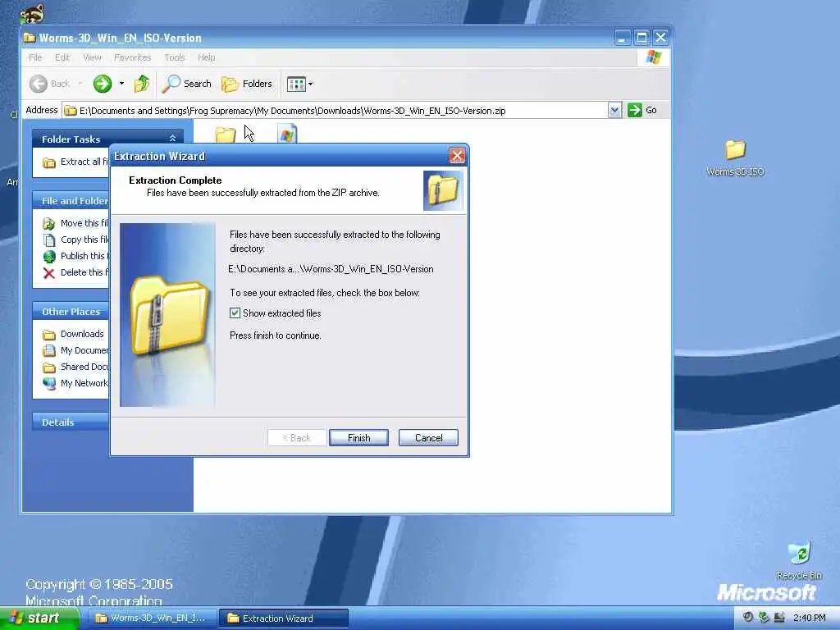The image size is (840, 630).
Task: Select Windows file icon in zip window
Action: click(x=287, y=134)
